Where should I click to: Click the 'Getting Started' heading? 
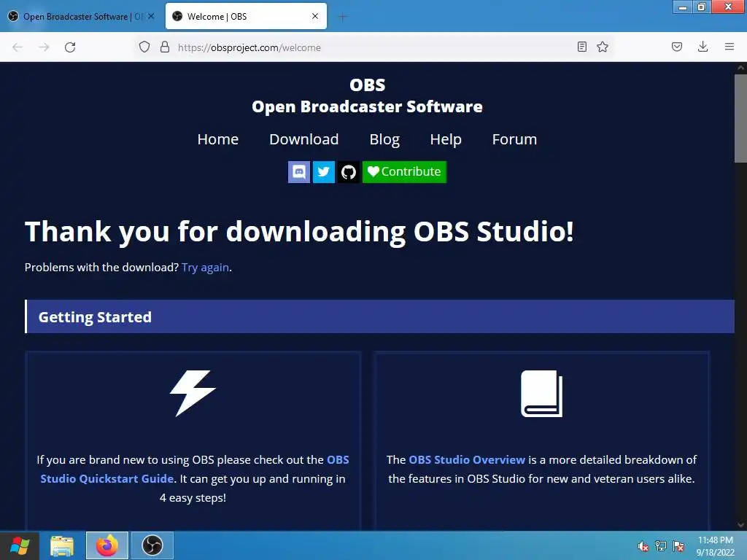(95, 316)
